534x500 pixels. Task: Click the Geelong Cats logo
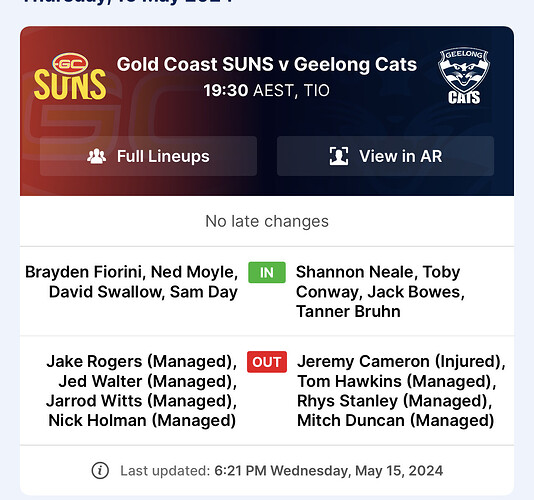pos(464,76)
